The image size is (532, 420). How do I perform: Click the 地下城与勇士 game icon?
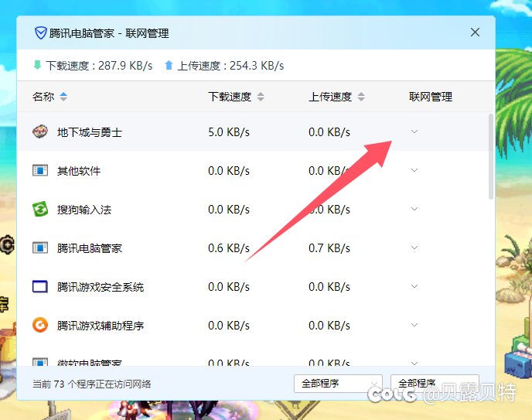40,131
